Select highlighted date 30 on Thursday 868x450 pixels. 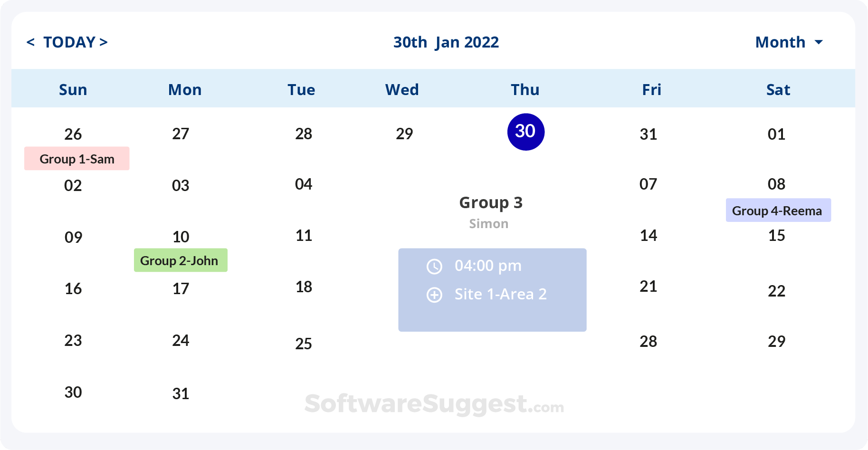click(525, 132)
